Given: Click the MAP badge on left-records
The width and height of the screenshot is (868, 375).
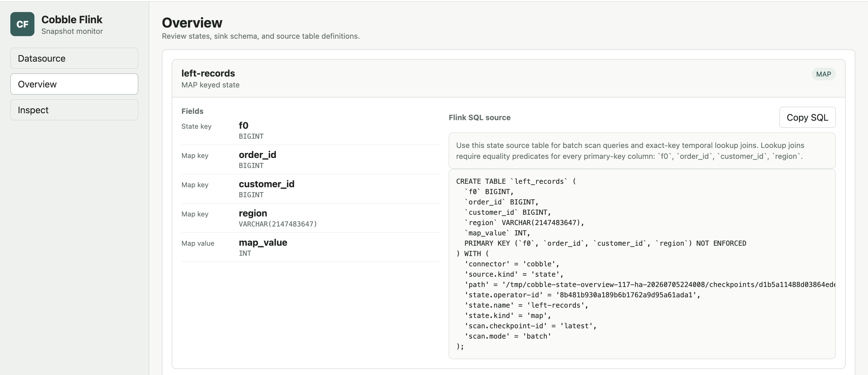Looking at the screenshot, I should coord(824,74).
